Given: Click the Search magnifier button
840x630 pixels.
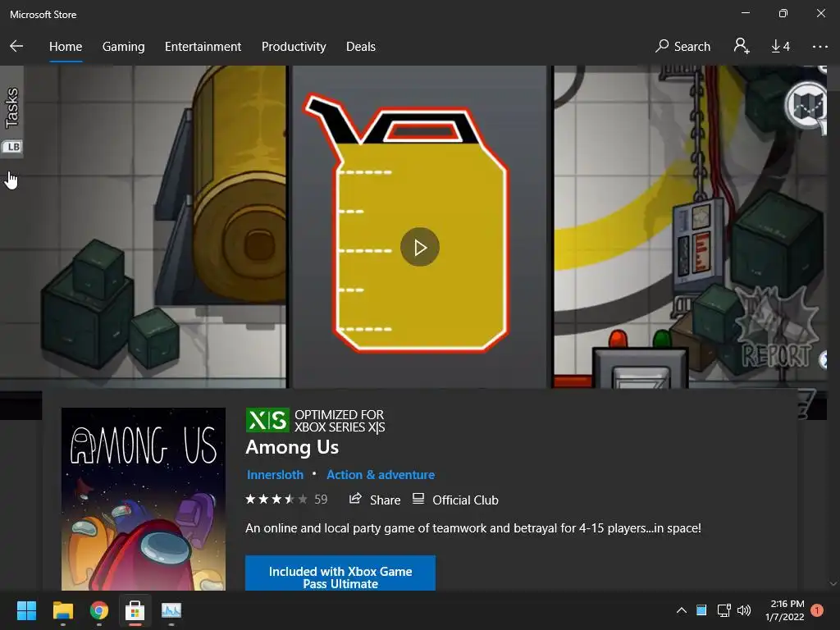Looking at the screenshot, I should tap(683, 47).
